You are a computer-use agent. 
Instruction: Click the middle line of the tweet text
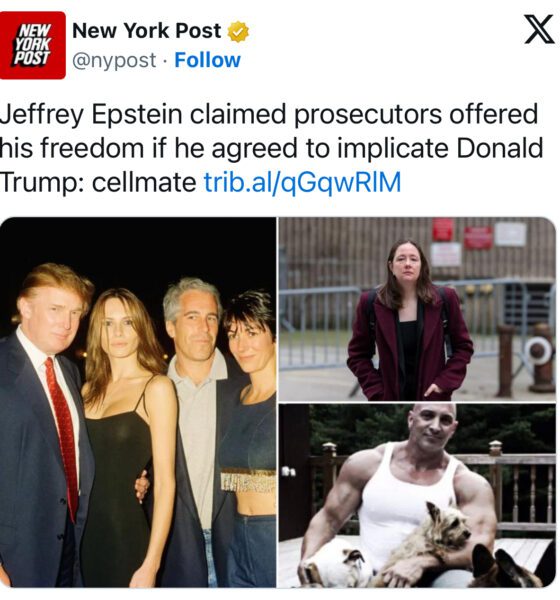click(x=271, y=148)
